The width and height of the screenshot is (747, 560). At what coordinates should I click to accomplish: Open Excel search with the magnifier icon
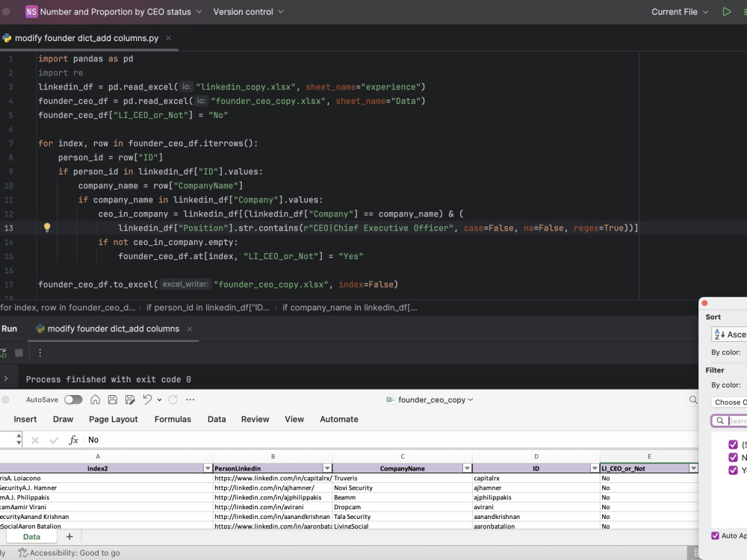(x=692, y=399)
